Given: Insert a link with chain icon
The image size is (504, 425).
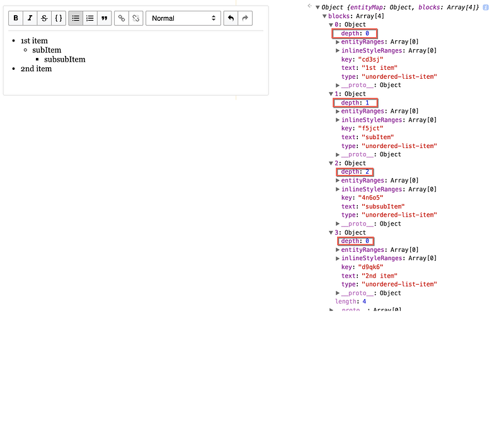Looking at the screenshot, I should (122, 18).
